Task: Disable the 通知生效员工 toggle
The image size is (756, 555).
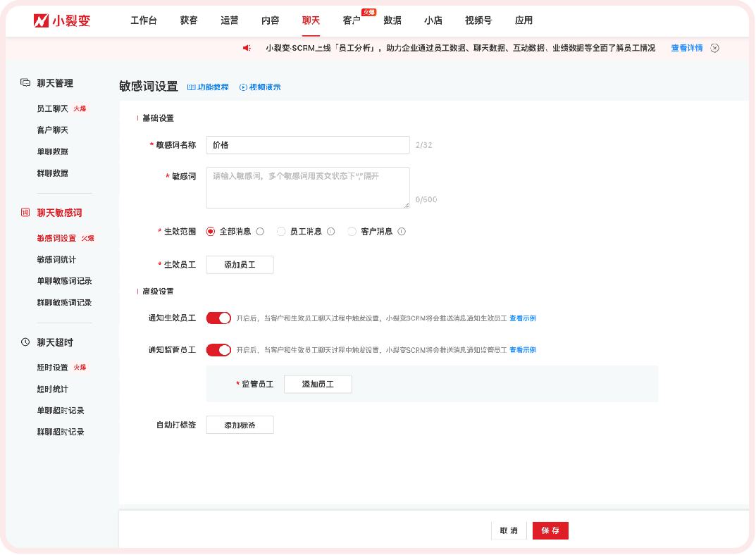Action: [218, 318]
